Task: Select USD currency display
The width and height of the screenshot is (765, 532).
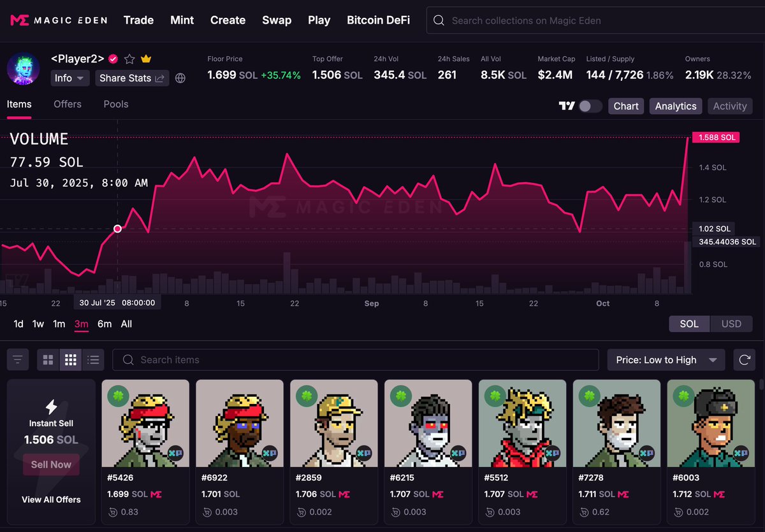Action: coord(731,324)
